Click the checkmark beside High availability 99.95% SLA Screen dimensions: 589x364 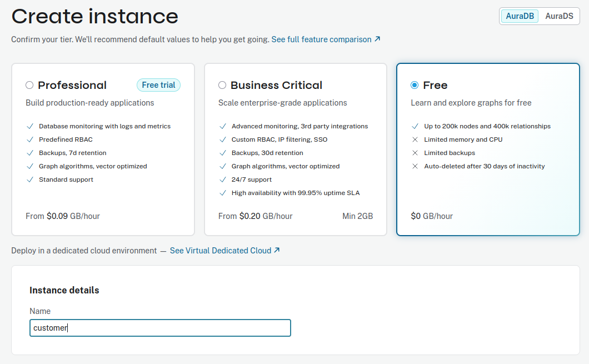click(222, 193)
